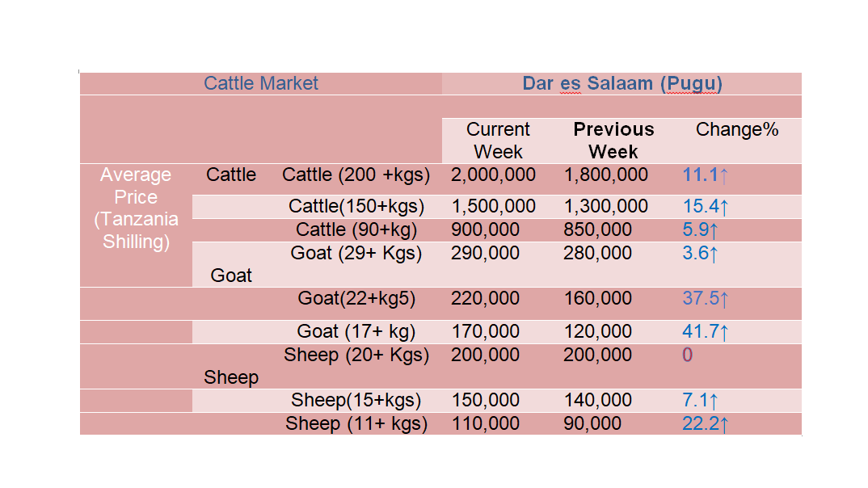The width and height of the screenshot is (868, 488).
Task: Select the red 0 change value
Action: 687,355
